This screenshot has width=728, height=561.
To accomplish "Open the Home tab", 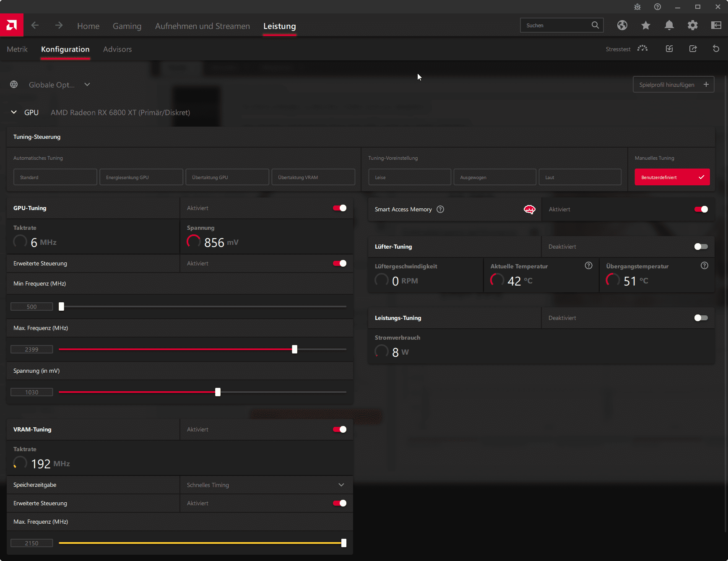I will pyautogui.click(x=88, y=26).
